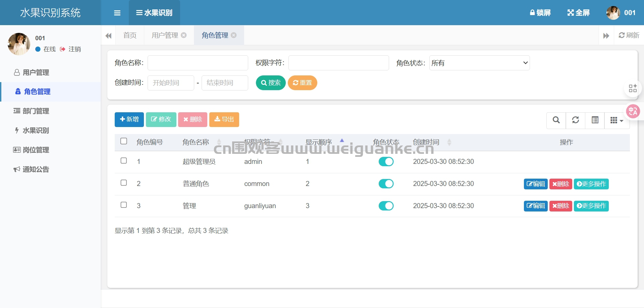Click the sidebar profile photo
Screen dimensions: 644x308
pos(19,44)
